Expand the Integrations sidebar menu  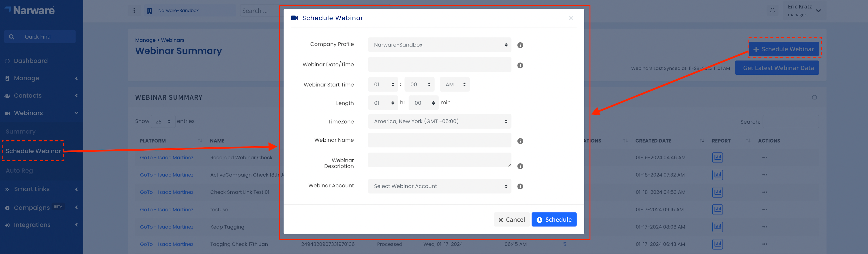(41, 225)
